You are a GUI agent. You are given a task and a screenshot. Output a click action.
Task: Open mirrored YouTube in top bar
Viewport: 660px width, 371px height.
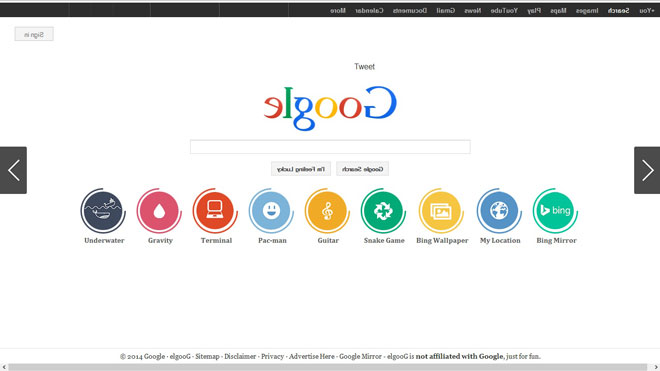[504, 11]
